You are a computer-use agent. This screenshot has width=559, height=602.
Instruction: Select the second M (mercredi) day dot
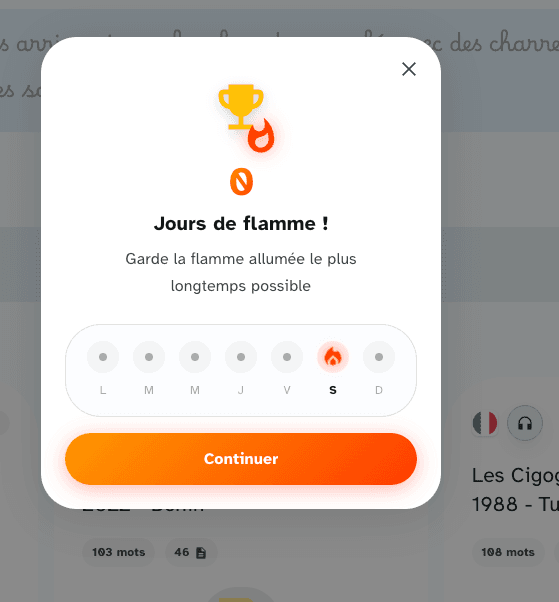[x=195, y=357]
